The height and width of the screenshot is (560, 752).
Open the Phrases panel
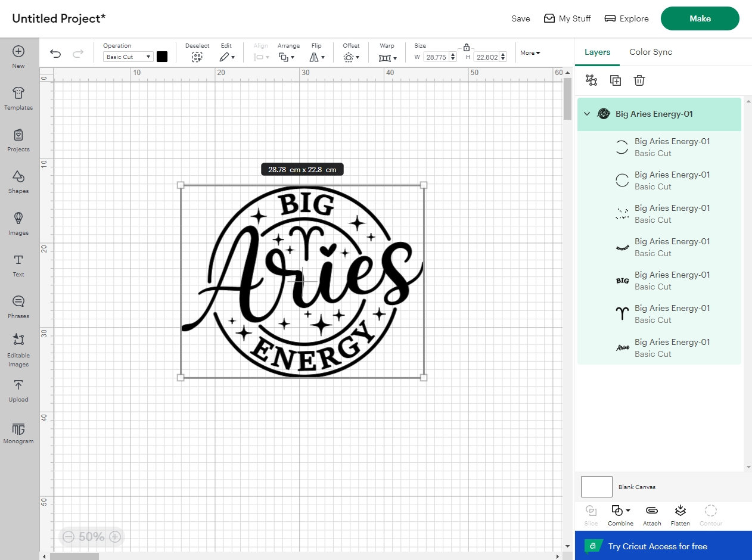[x=18, y=307]
